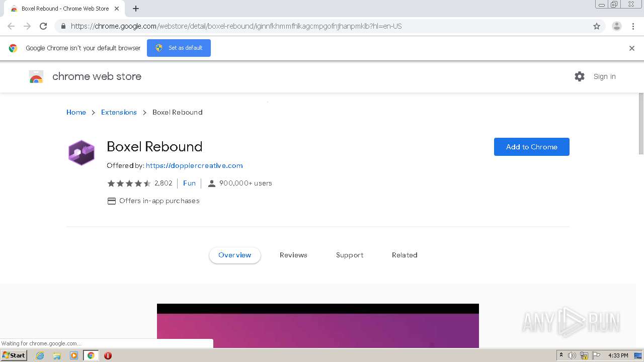Select the Overview tab
This screenshot has width=644, height=362.
tap(235, 255)
